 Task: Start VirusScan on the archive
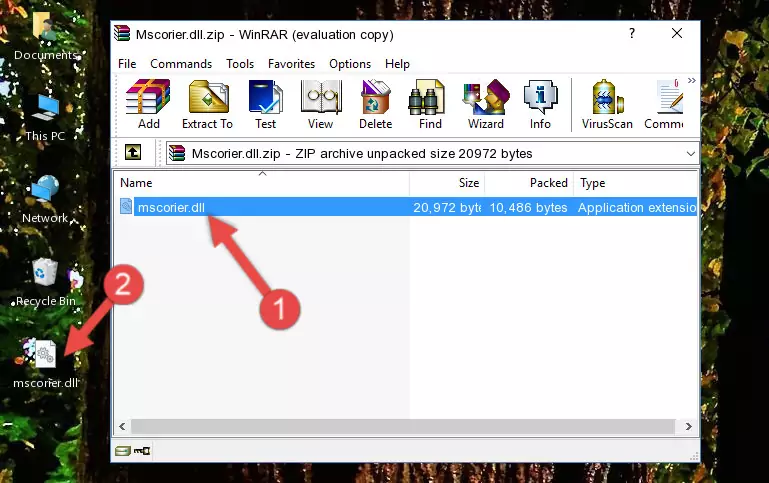607,104
